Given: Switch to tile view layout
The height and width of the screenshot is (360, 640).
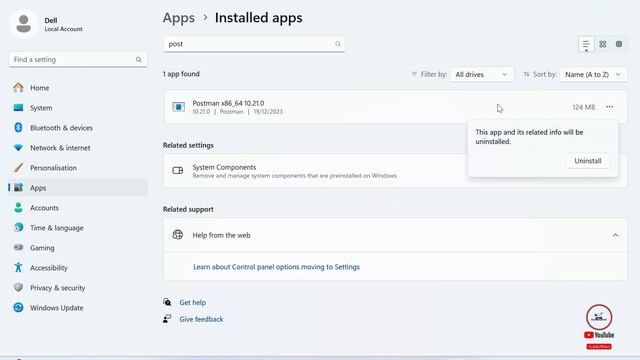Looking at the screenshot, I should click(x=619, y=44).
